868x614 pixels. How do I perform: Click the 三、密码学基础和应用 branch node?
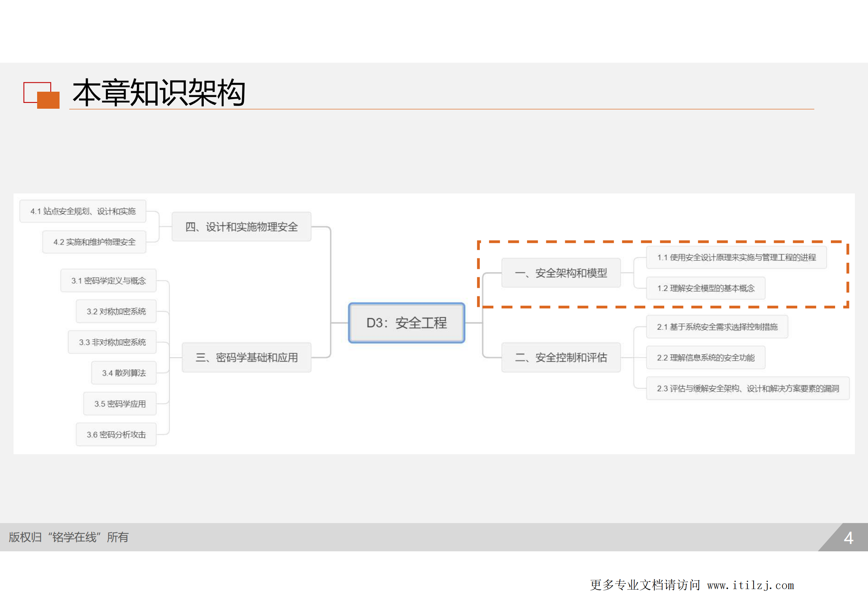tap(246, 357)
